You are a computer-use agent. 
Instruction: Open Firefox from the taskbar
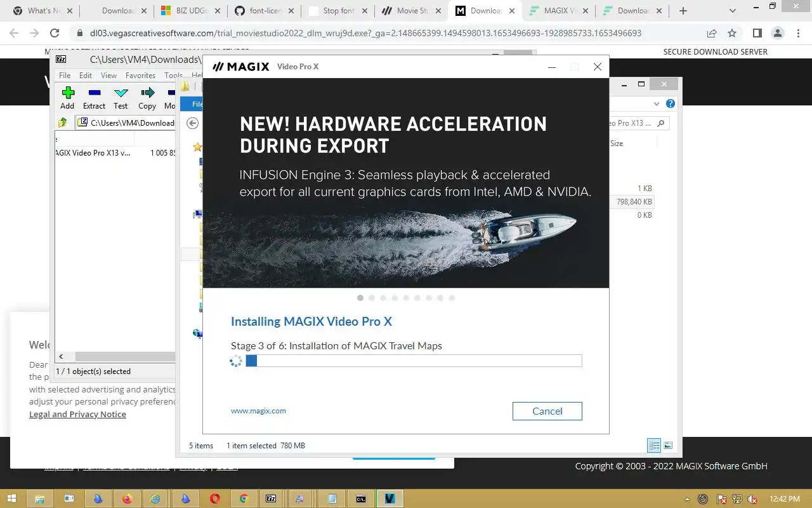(x=126, y=499)
